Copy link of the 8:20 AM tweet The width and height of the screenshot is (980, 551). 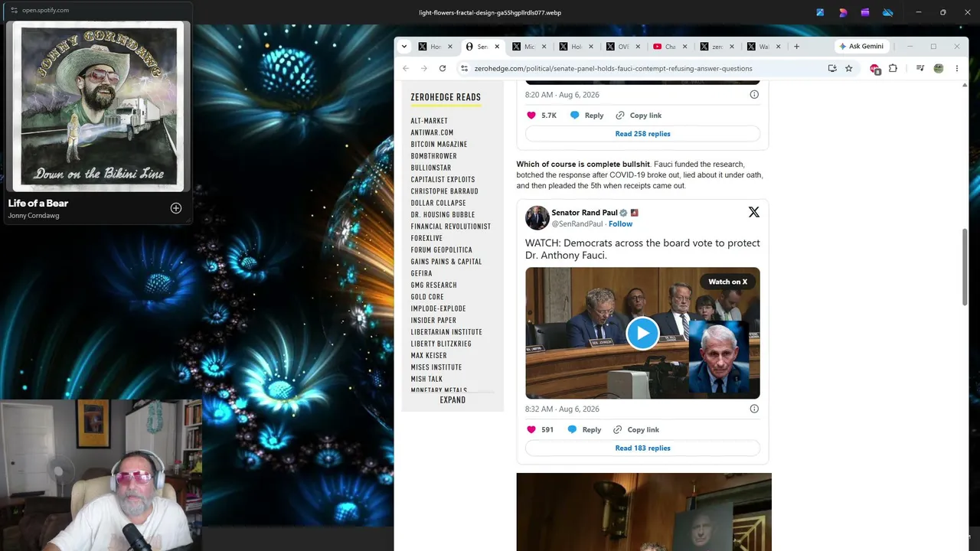coord(639,116)
